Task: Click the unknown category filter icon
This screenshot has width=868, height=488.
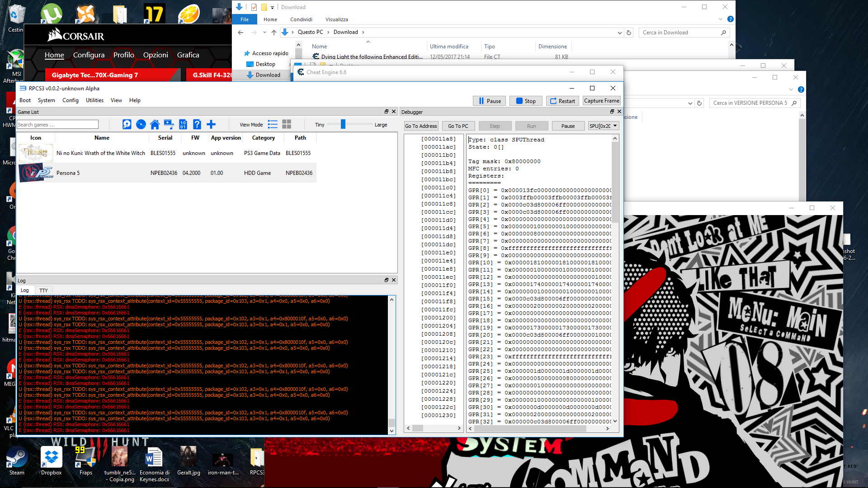Action: (197, 124)
